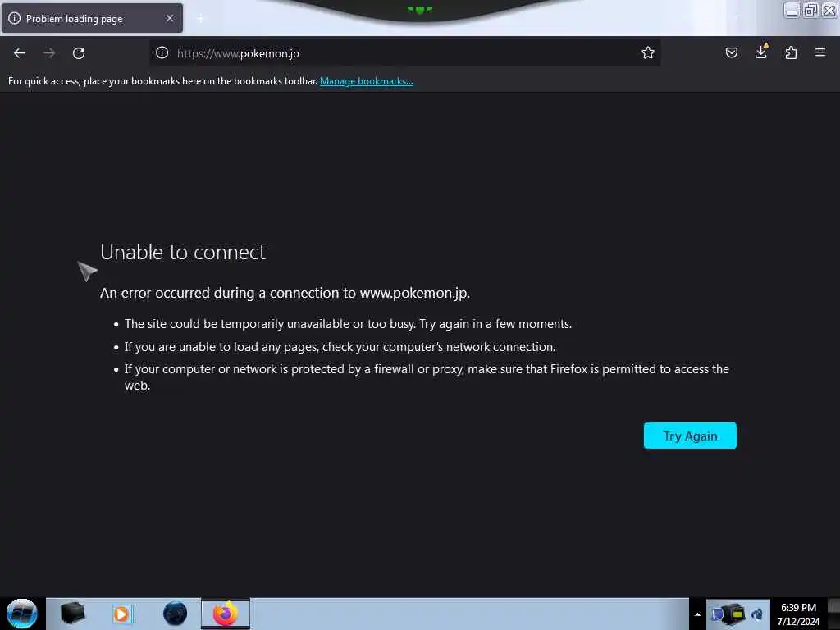Minimize the Firefox window

click(x=792, y=10)
